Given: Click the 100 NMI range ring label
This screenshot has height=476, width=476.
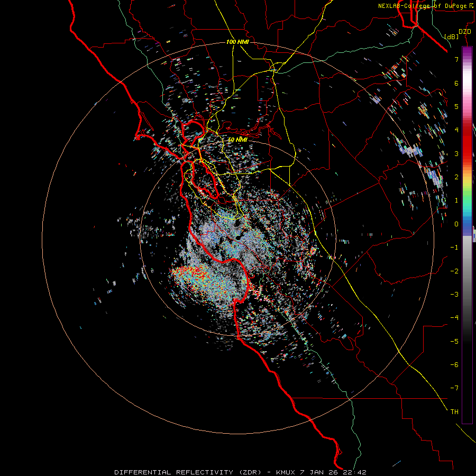Looking at the screenshot, I should 237,42.
